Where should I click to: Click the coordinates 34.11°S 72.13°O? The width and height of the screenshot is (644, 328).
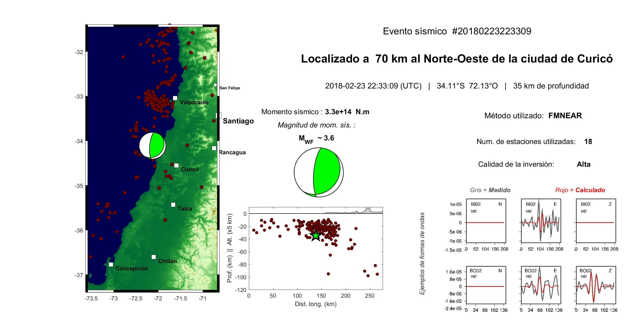click(x=467, y=86)
